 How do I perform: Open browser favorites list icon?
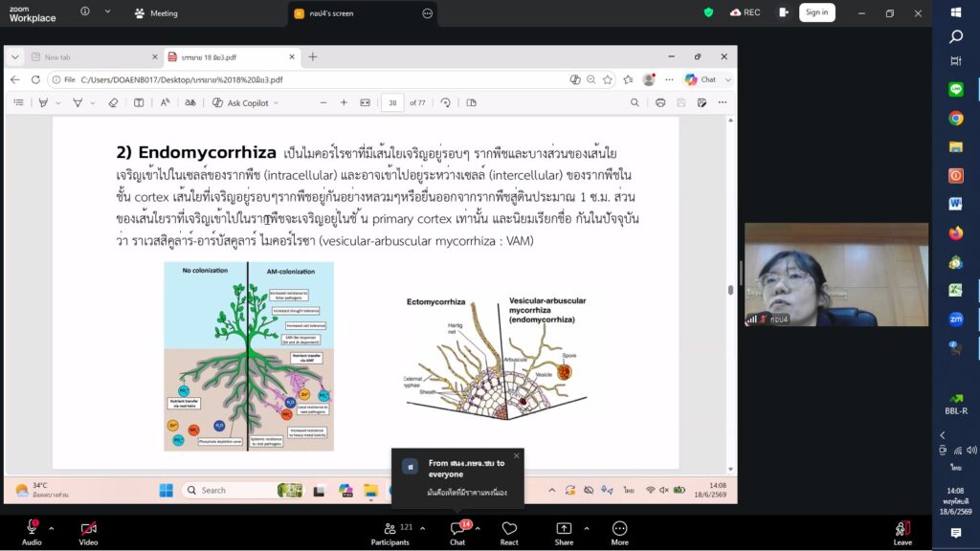[x=628, y=80]
